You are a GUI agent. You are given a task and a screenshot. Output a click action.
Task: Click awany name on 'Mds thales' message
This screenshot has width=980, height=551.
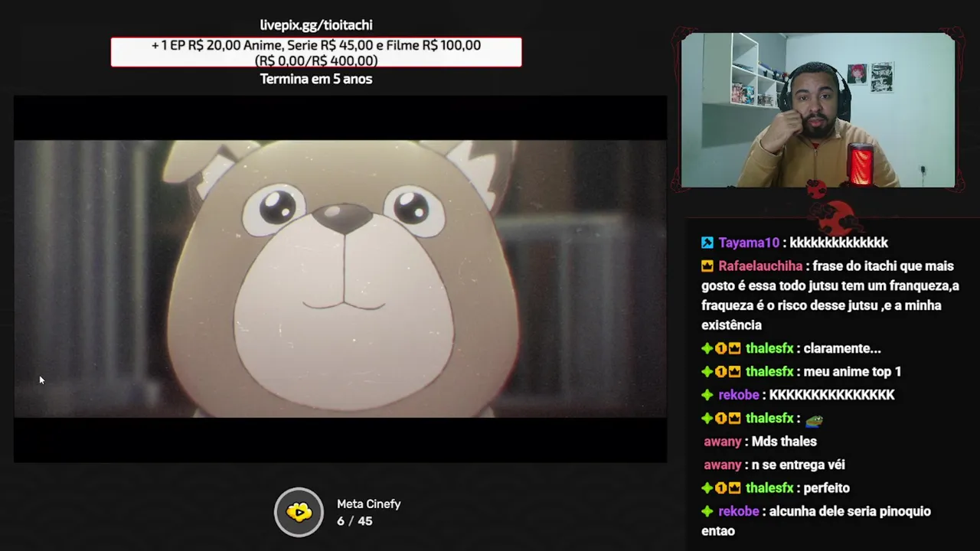pos(723,442)
